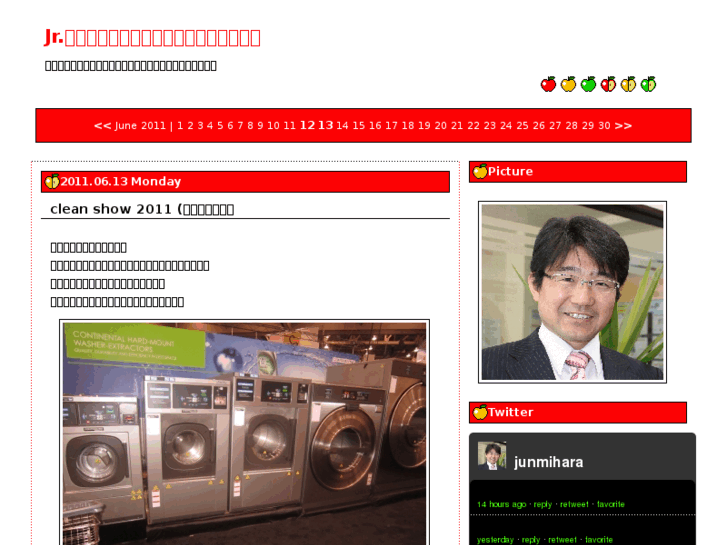Select day 20 in the calendar bar

[440, 126]
